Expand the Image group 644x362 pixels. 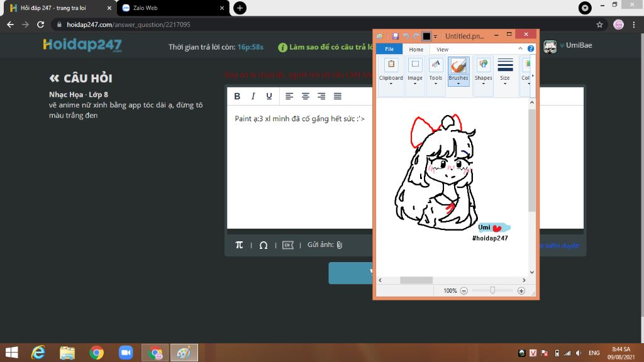[x=415, y=77]
